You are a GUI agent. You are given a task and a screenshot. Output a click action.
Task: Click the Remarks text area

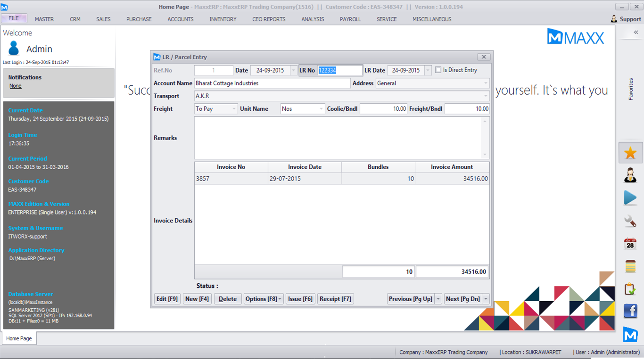pyautogui.click(x=338, y=138)
